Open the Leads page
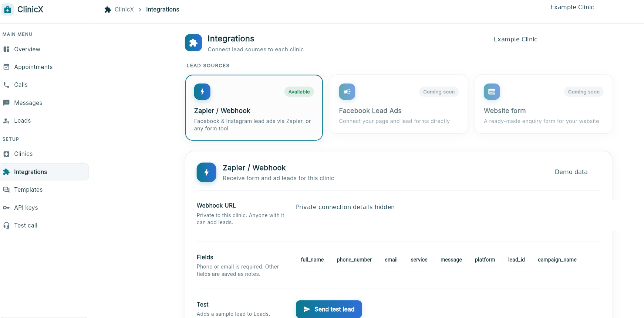 [x=44, y=120]
